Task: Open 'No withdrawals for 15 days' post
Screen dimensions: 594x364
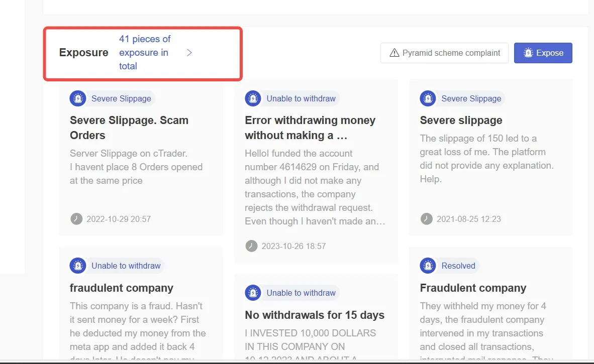Action: pos(315,315)
